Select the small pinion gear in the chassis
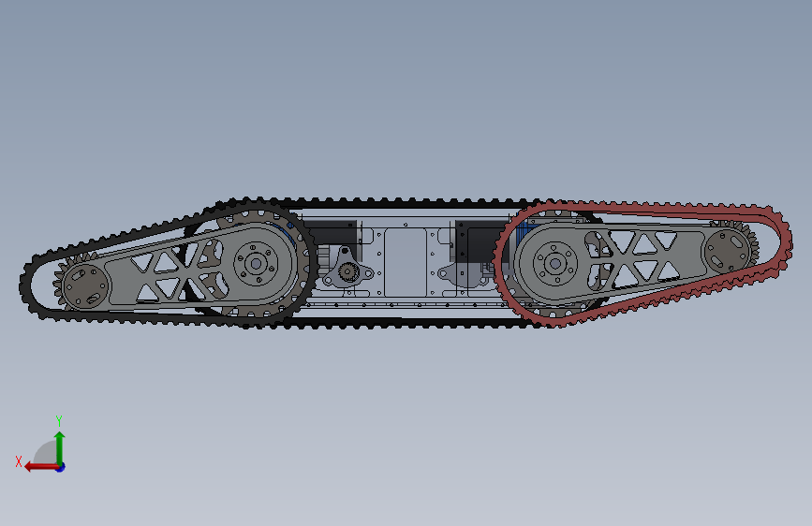This screenshot has height=526, width=812. tap(348, 270)
